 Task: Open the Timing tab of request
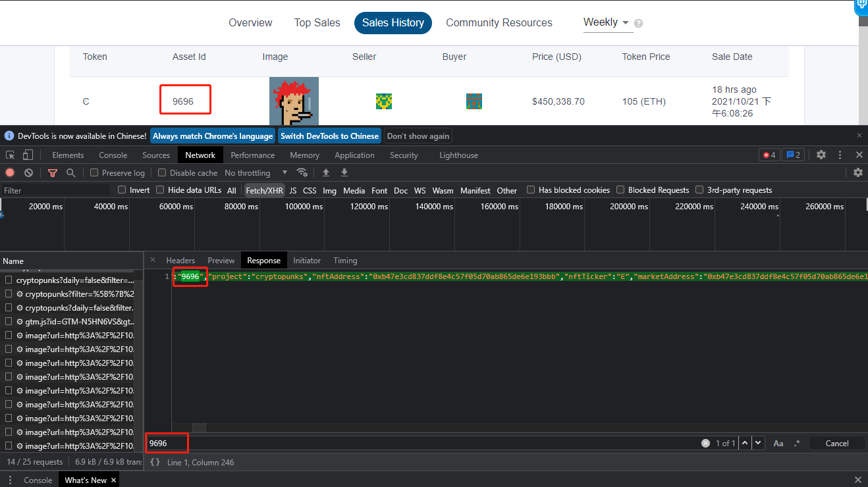point(345,261)
